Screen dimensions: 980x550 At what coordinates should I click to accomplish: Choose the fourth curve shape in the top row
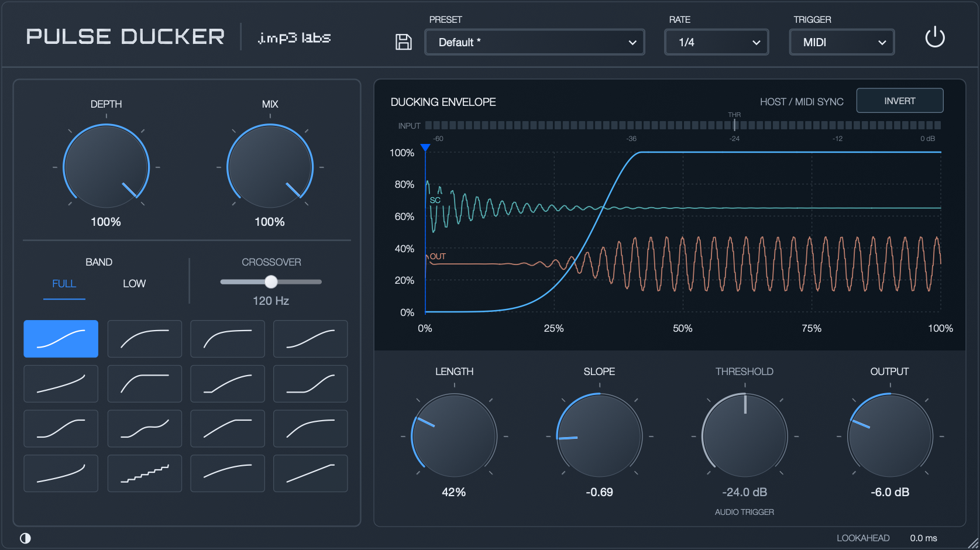point(311,339)
